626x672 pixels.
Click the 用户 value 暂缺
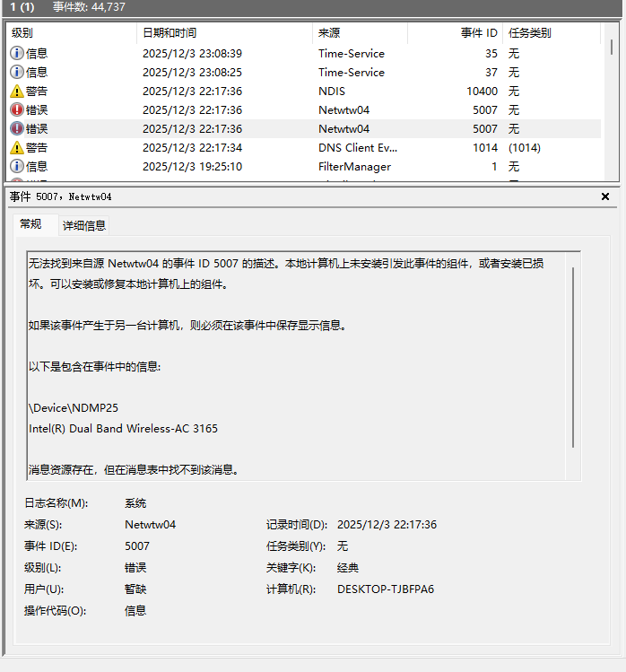(x=135, y=589)
